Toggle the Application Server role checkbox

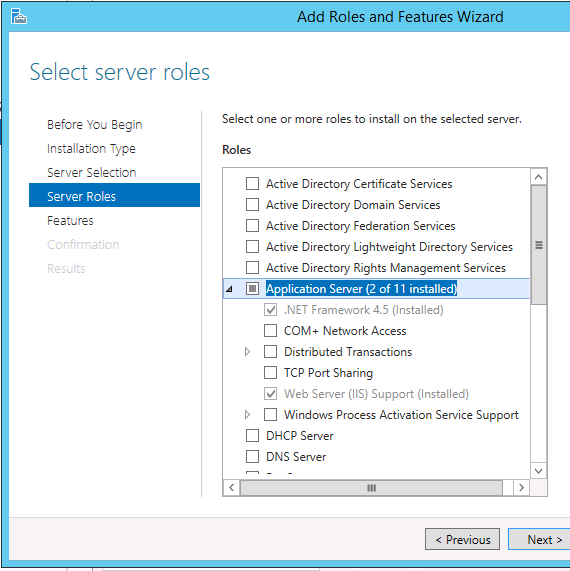point(252,288)
